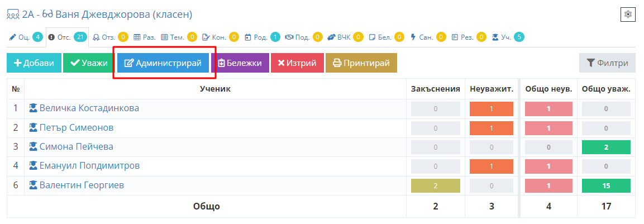Open the Уч. students tab

pyautogui.click(x=508, y=37)
